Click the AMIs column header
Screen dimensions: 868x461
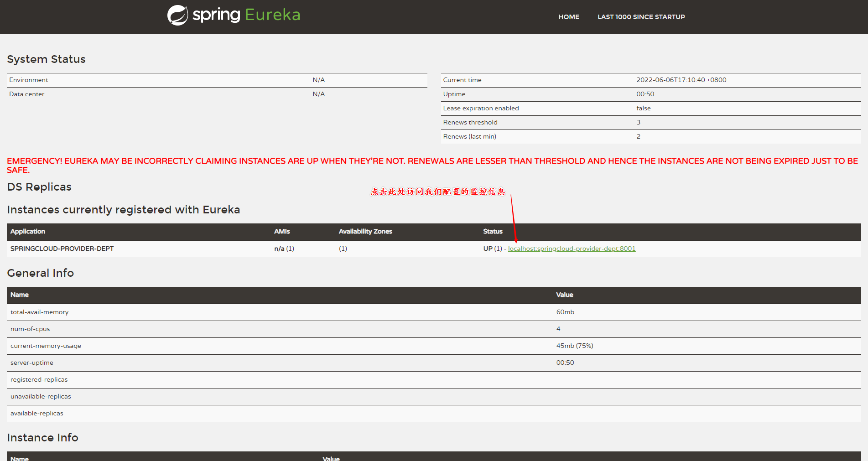[282, 232]
